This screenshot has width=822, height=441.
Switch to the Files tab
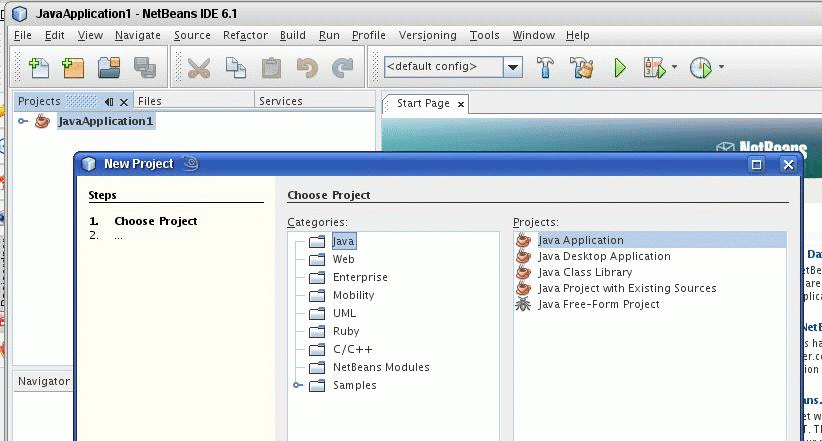click(149, 101)
